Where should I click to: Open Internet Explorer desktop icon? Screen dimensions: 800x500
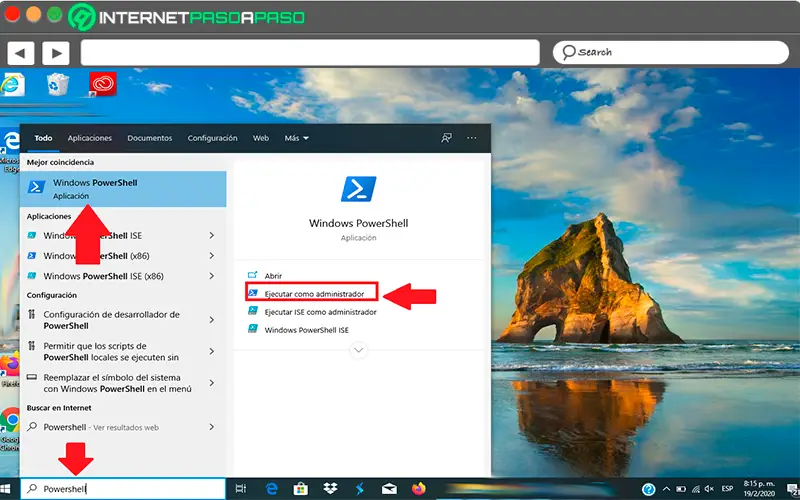click(x=12, y=84)
